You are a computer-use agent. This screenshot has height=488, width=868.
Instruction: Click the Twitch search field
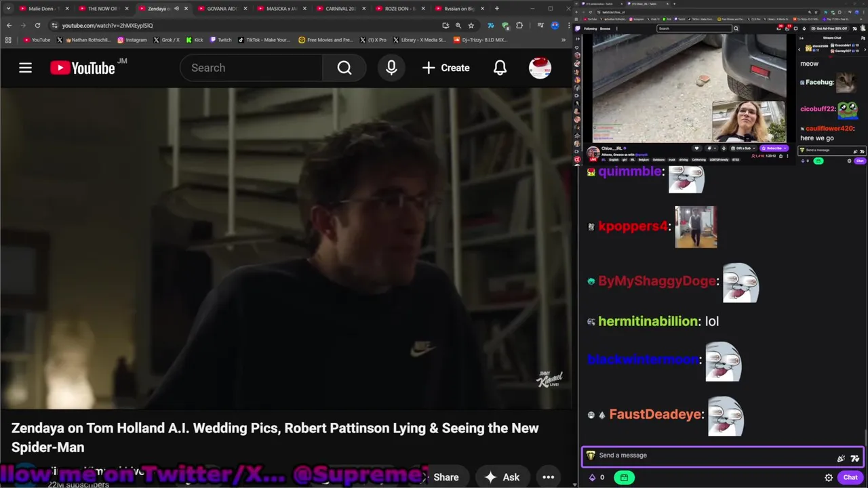click(694, 28)
